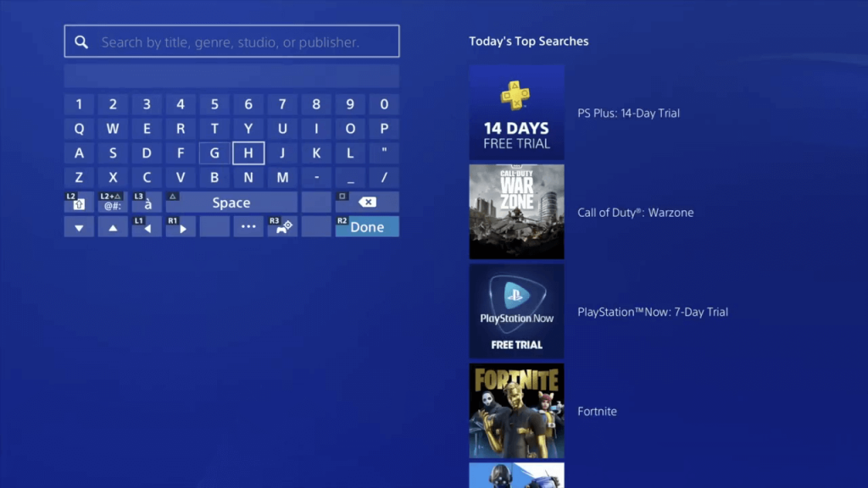Select PS Plus: 14-Day Trial text link

point(628,113)
